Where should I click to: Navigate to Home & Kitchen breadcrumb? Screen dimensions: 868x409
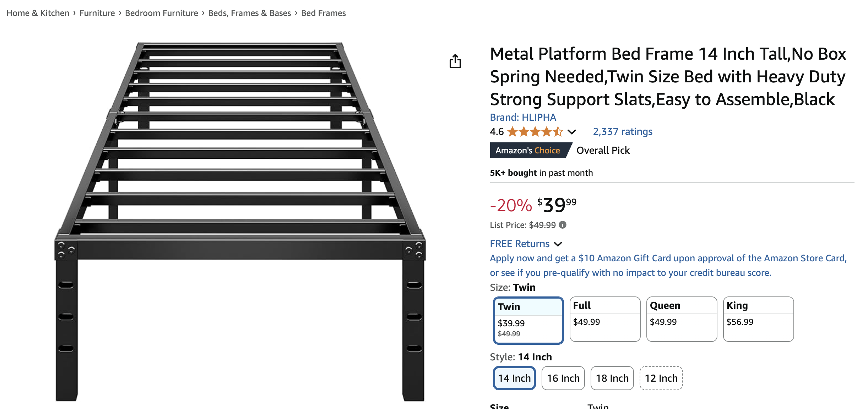[38, 13]
